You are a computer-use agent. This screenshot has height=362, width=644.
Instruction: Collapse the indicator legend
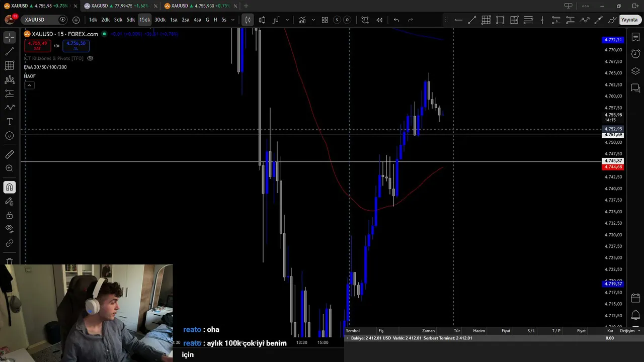tap(29, 85)
